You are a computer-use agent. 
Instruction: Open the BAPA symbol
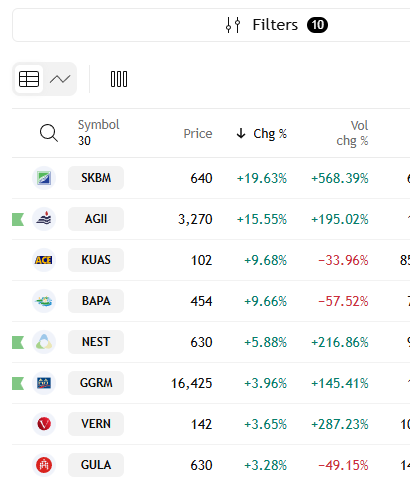[96, 301]
